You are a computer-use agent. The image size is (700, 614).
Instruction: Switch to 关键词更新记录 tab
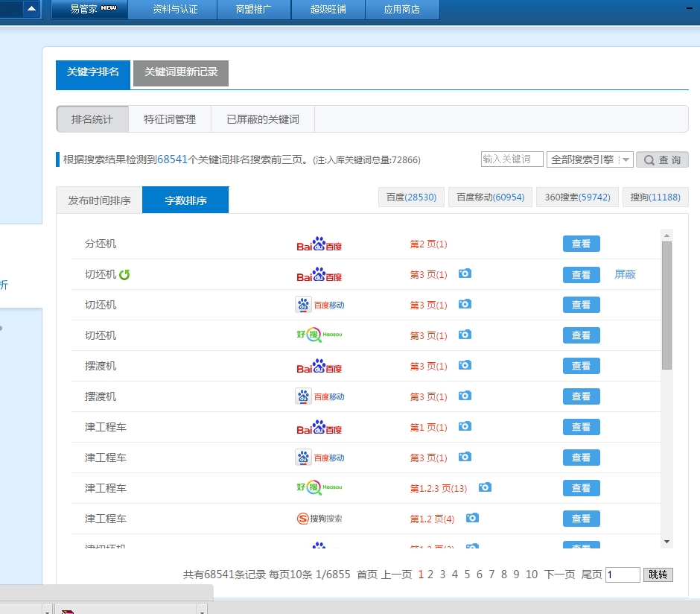pos(181,72)
